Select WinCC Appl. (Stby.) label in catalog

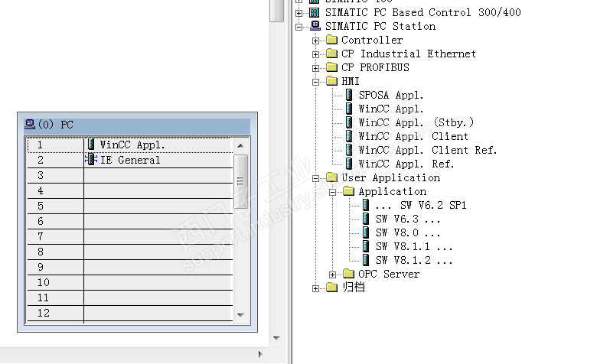point(416,122)
